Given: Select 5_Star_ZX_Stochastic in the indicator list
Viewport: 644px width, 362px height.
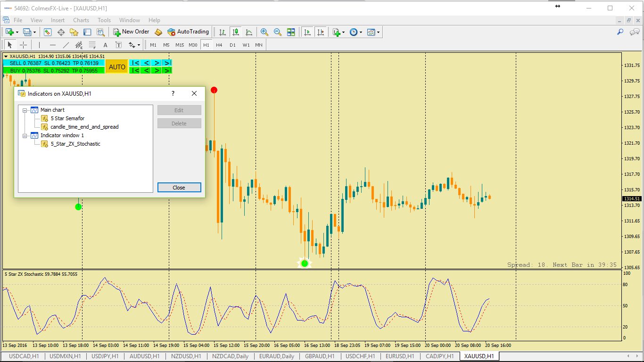Looking at the screenshot, I should coord(75,144).
